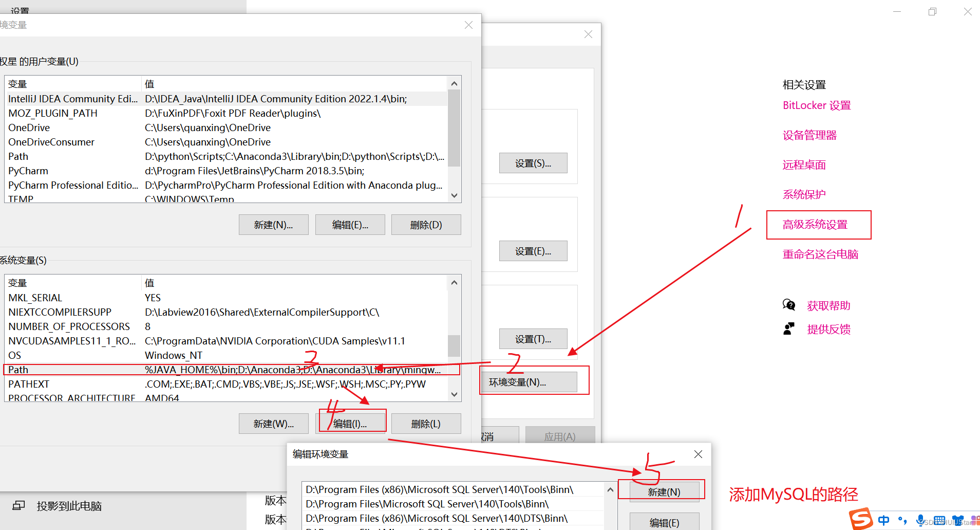Close the 编辑环境变量 dialog
The image size is (980, 530).
(698, 454)
